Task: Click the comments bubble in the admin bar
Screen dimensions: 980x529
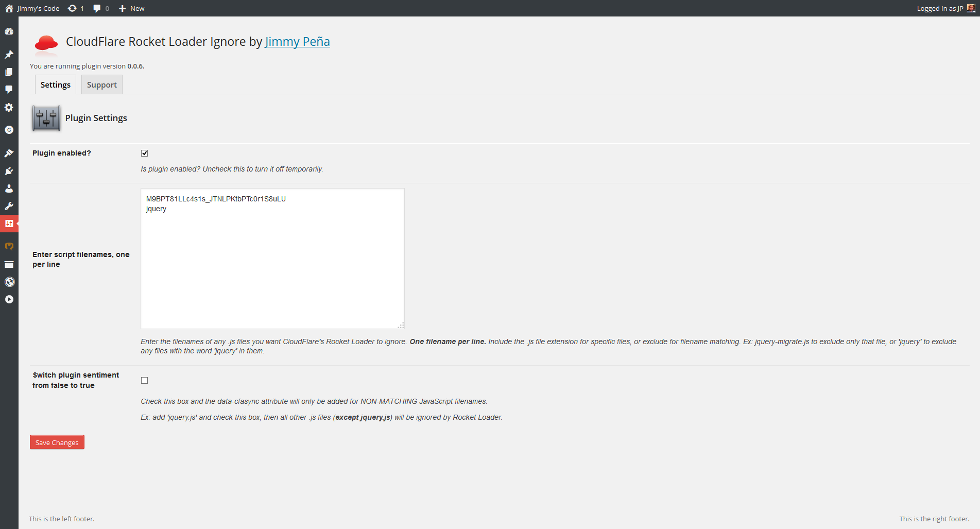Action: click(x=97, y=8)
